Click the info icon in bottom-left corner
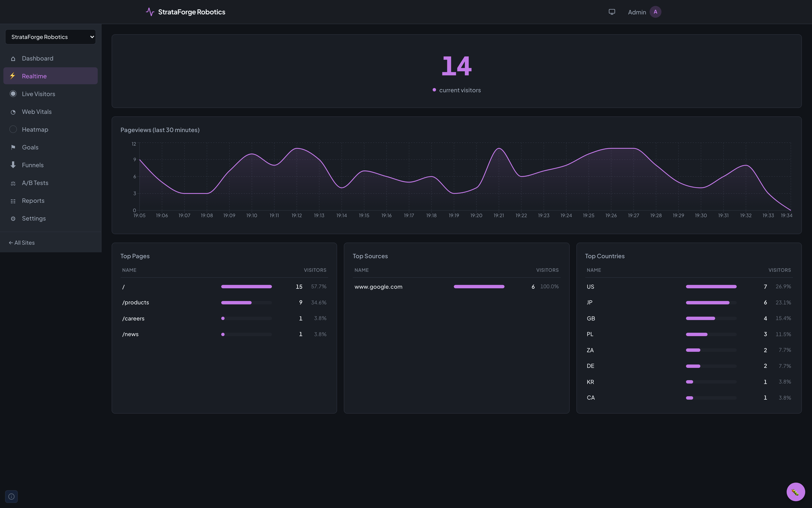Viewport: 812px width, 508px height. (11, 497)
